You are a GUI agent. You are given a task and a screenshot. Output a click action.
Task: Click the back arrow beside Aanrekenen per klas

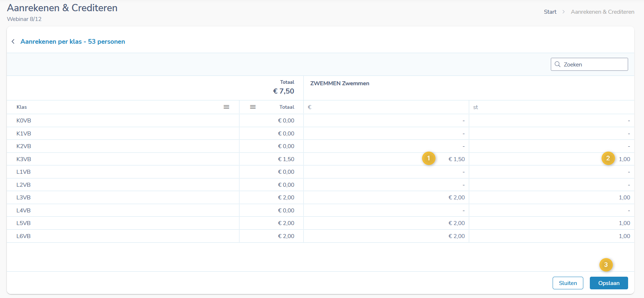point(13,42)
